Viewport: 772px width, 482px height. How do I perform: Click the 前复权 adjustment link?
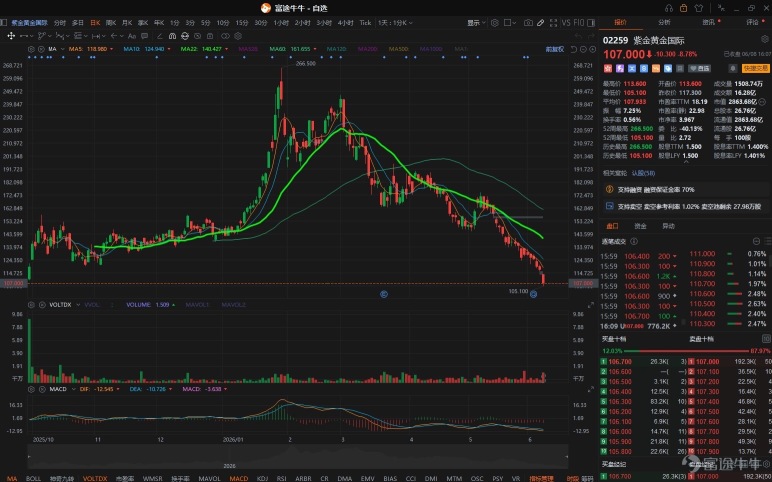coord(555,49)
